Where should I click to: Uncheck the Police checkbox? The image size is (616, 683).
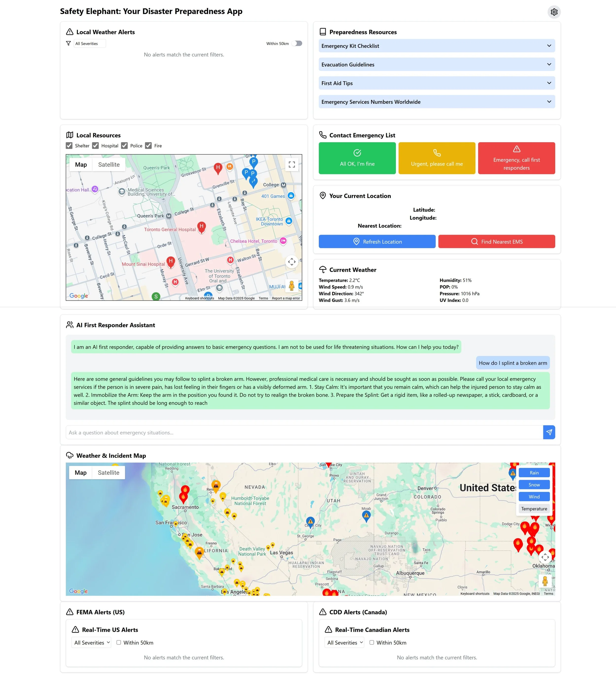point(124,146)
